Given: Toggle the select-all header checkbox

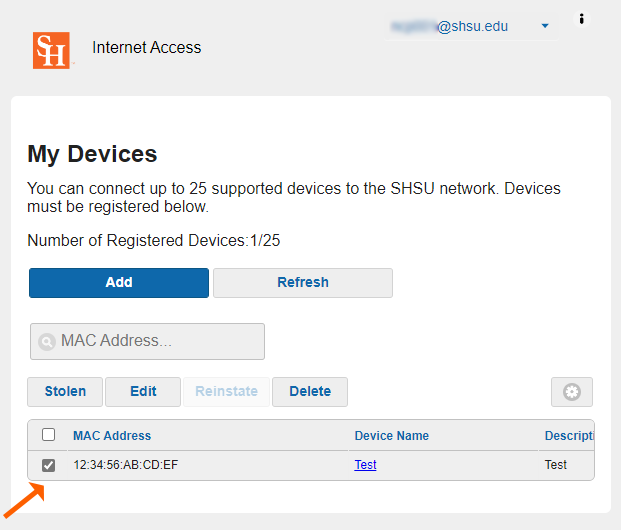Looking at the screenshot, I should (48, 435).
